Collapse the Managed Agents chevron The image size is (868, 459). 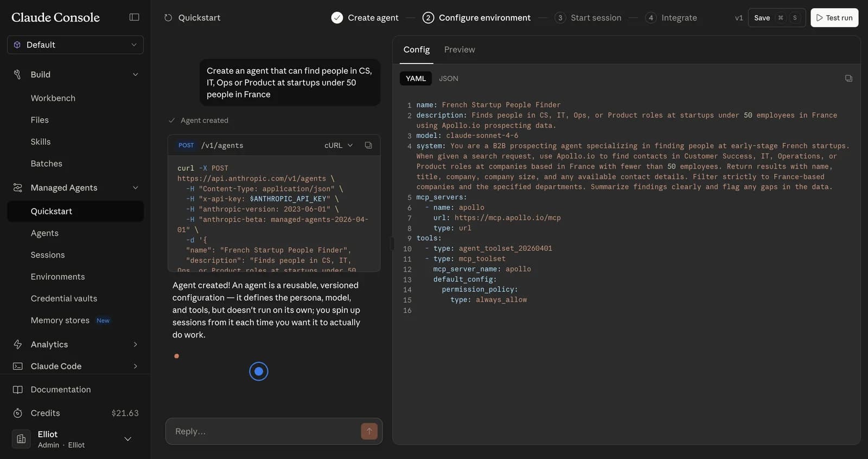click(136, 188)
